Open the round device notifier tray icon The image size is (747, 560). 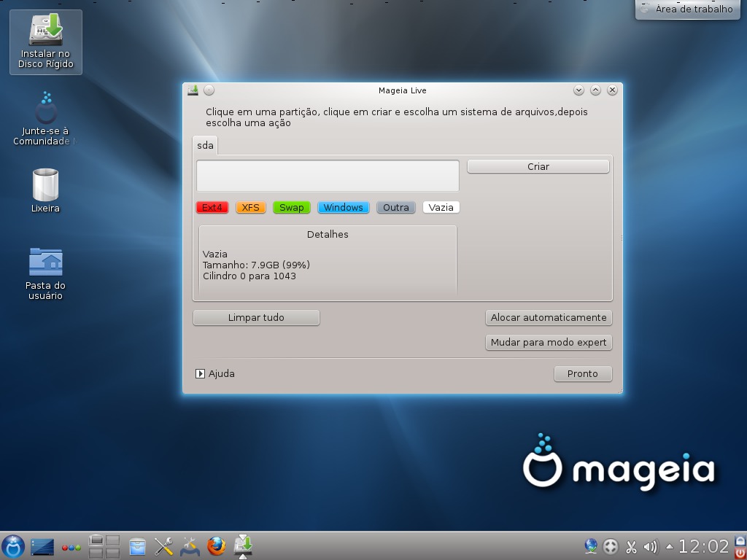611,547
